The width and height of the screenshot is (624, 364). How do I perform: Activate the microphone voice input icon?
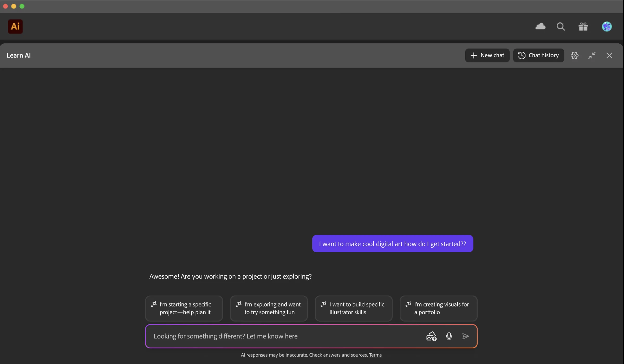click(449, 336)
